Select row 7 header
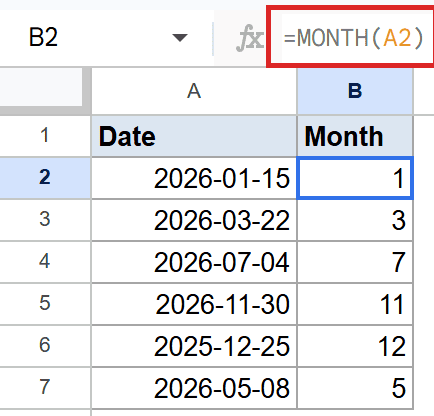The image size is (434, 416). pyautogui.click(x=45, y=387)
